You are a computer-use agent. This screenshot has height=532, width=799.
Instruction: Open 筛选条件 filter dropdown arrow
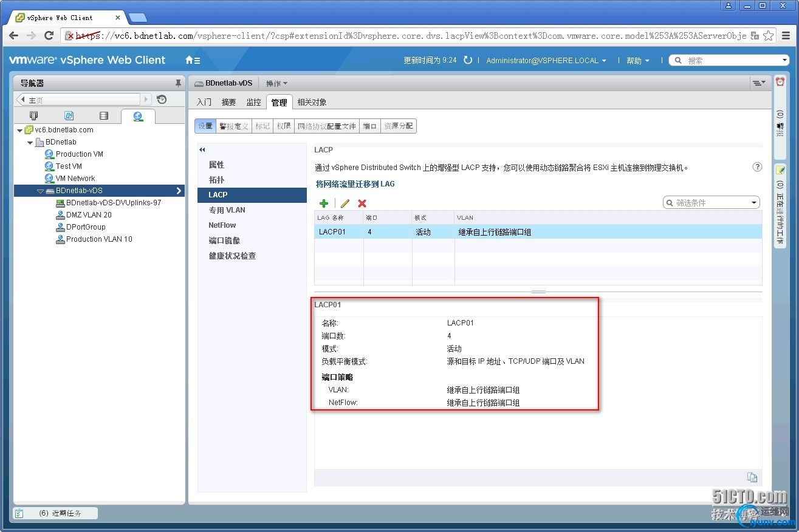coord(754,203)
